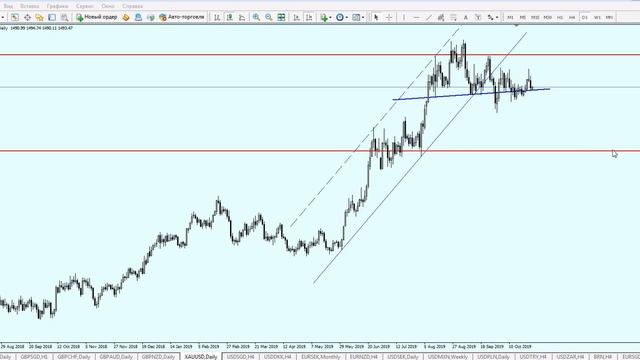Switch timeframe to M5
The image size is (640, 360).
[x=522, y=17]
